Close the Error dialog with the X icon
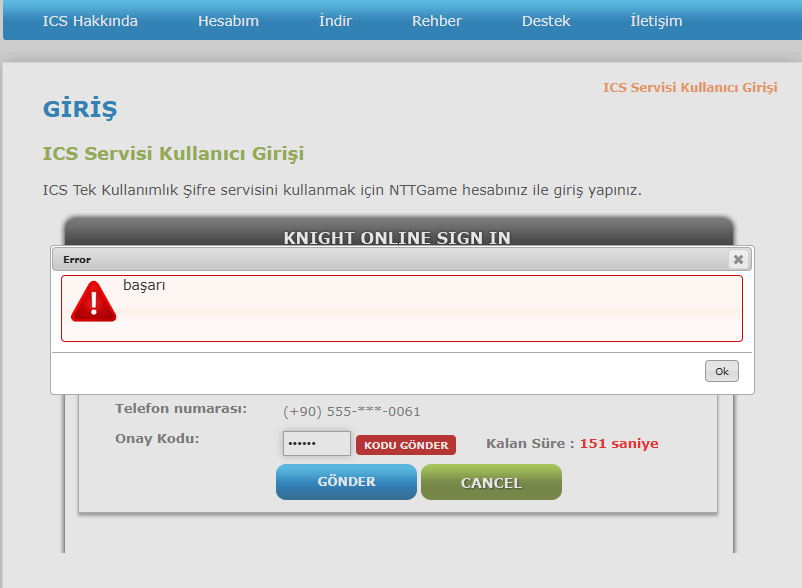 click(x=738, y=259)
